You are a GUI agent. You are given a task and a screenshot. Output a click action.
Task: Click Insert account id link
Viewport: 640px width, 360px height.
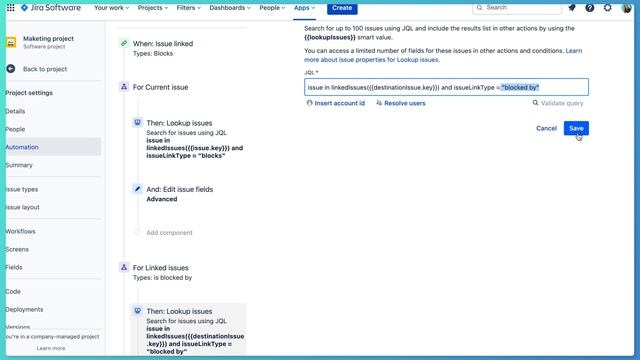(340, 103)
